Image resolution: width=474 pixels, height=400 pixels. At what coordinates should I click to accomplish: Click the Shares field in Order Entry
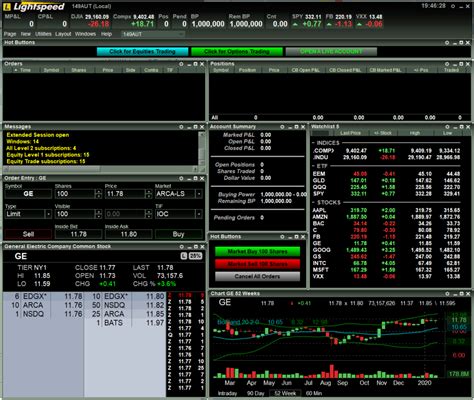click(x=75, y=194)
